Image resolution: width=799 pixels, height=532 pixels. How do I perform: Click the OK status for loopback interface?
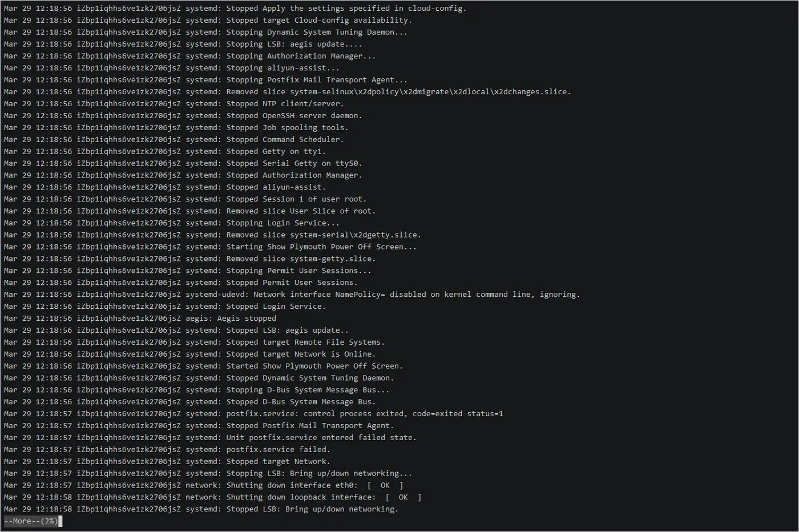click(x=403, y=497)
